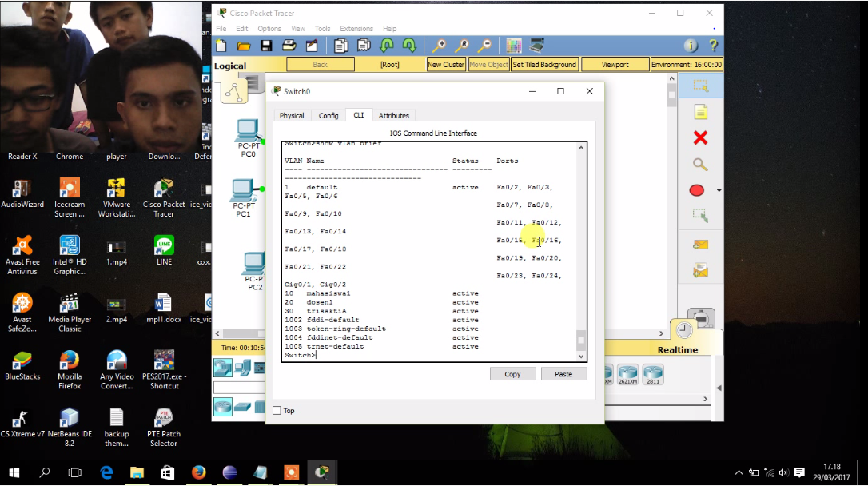Activate the red X Delete tool
The image size is (868, 486).
(x=700, y=137)
